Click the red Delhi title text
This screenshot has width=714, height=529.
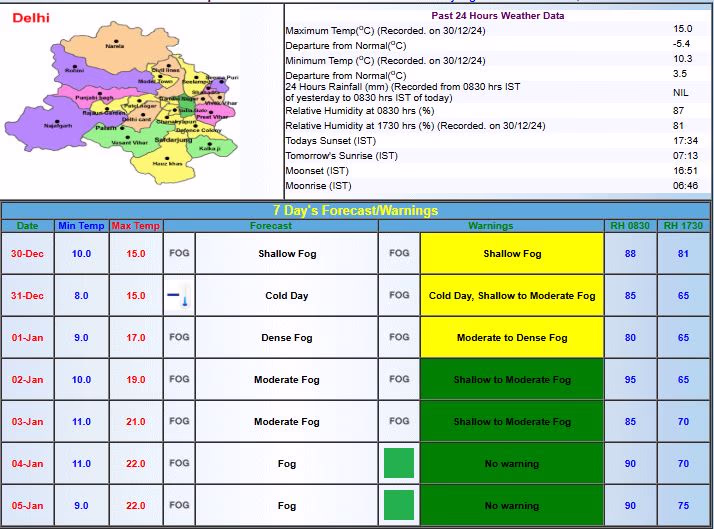[x=30, y=18]
